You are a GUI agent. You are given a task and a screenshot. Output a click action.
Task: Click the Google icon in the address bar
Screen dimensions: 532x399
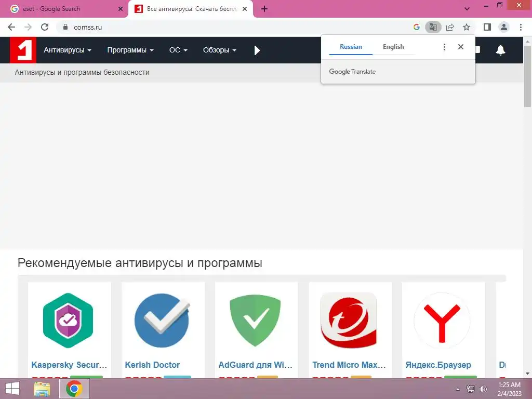[416, 27]
